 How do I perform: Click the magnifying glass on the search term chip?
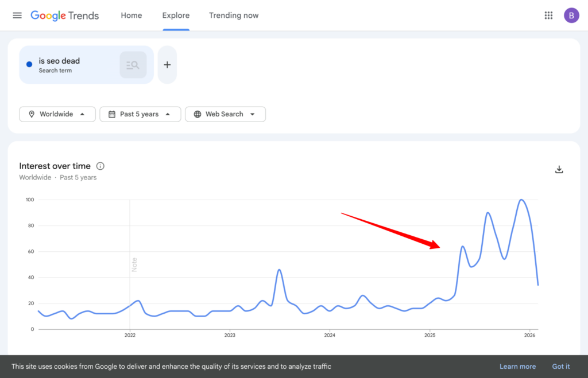[x=133, y=64]
